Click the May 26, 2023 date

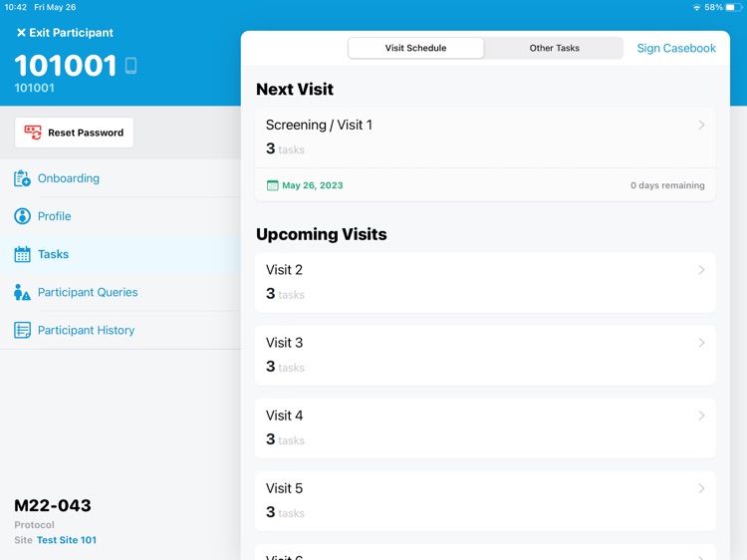(x=313, y=185)
